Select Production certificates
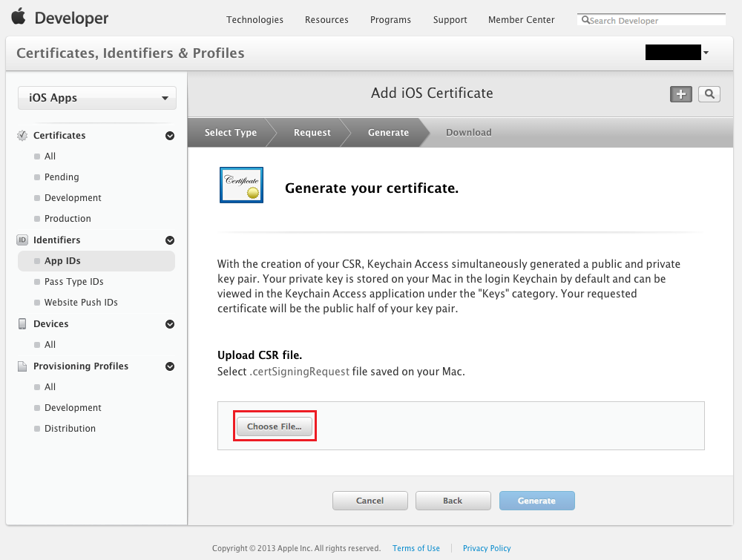 pyautogui.click(x=68, y=219)
